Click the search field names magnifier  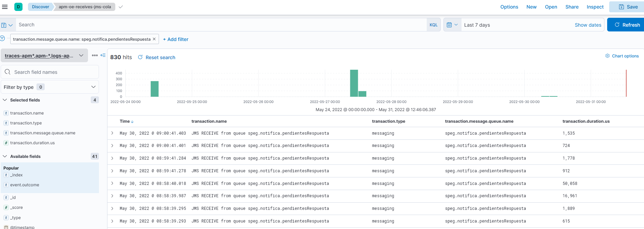pyautogui.click(x=8, y=72)
